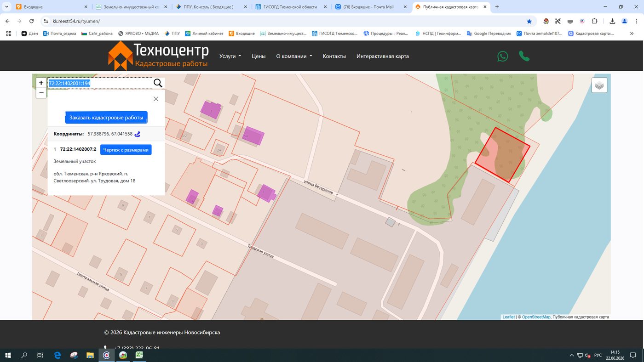The image size is (644, 362).
Task: Click the Техноцентр house logo
Action: [120, 56]
